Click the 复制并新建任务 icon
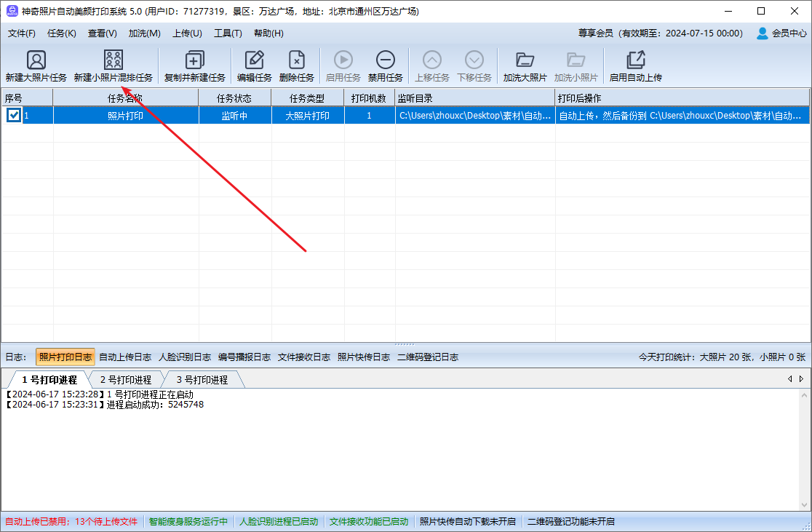Viewport: 812px width, 532px height. [x=194, y=60]
